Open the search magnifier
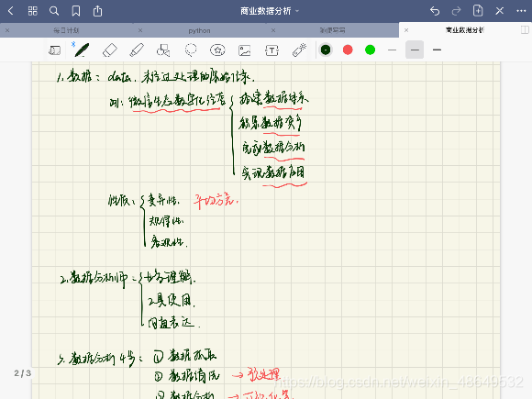 (54, 11)
